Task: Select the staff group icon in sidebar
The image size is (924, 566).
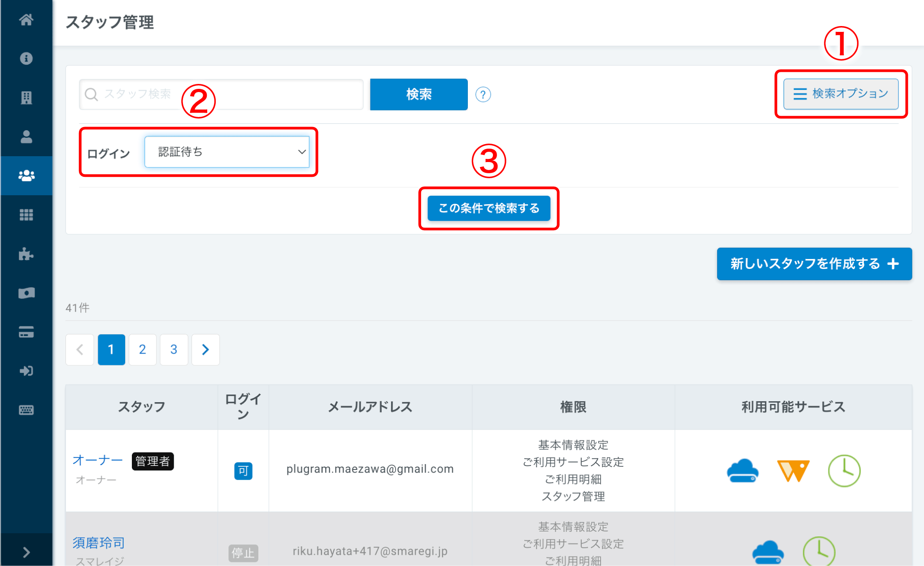Action: tap(26, 176)
